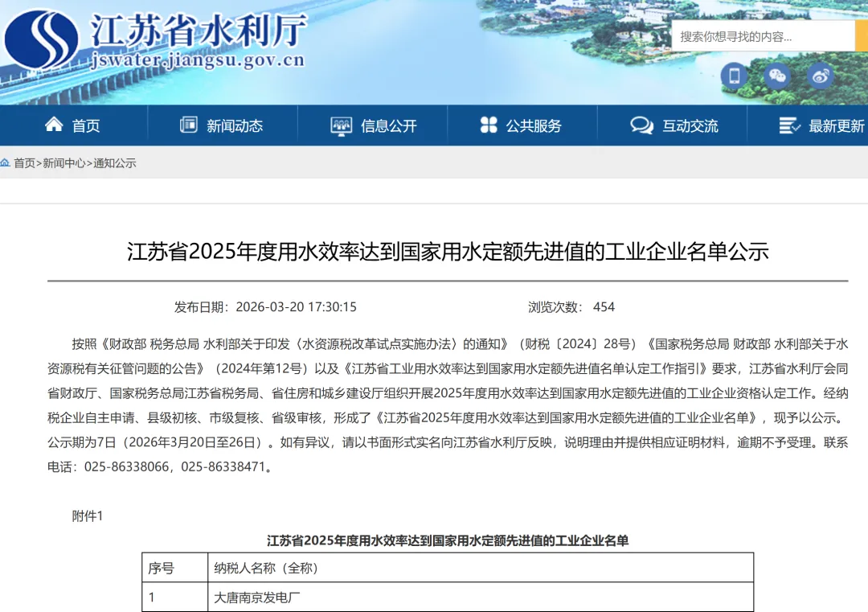Click the home house icon in nav bar
Image resolution: width=868 pixels, height=612 pixels.
click(x=54, y=125)
